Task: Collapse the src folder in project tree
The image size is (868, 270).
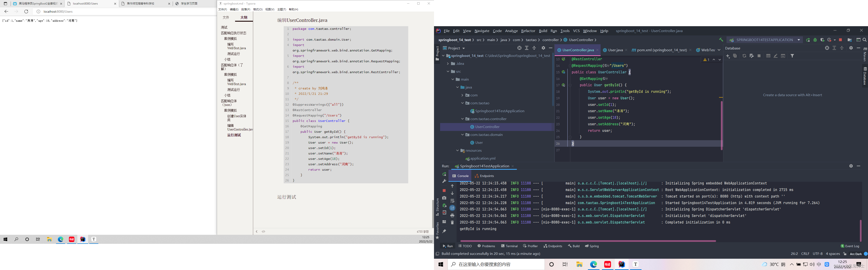Action: (448, 71)
